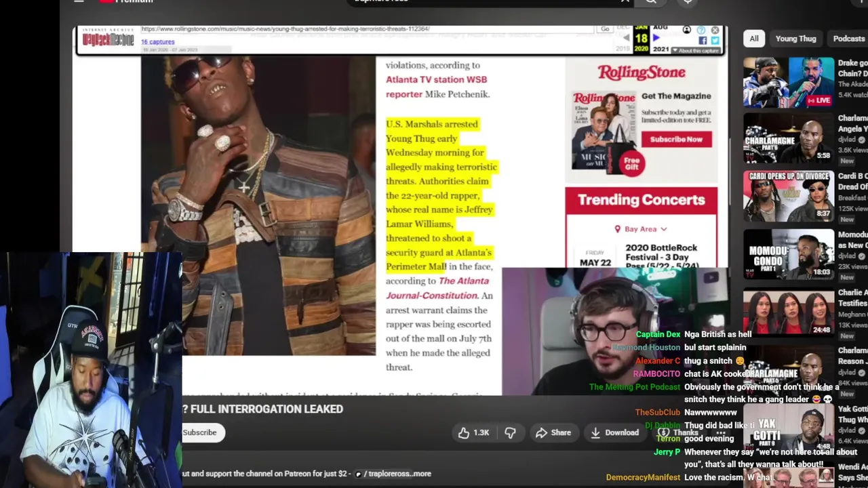Open the Momodu Gondo 18:03 thumbnail
This screenshot has height=488, width=868.
pyautogui.click(x=789, y=254)
